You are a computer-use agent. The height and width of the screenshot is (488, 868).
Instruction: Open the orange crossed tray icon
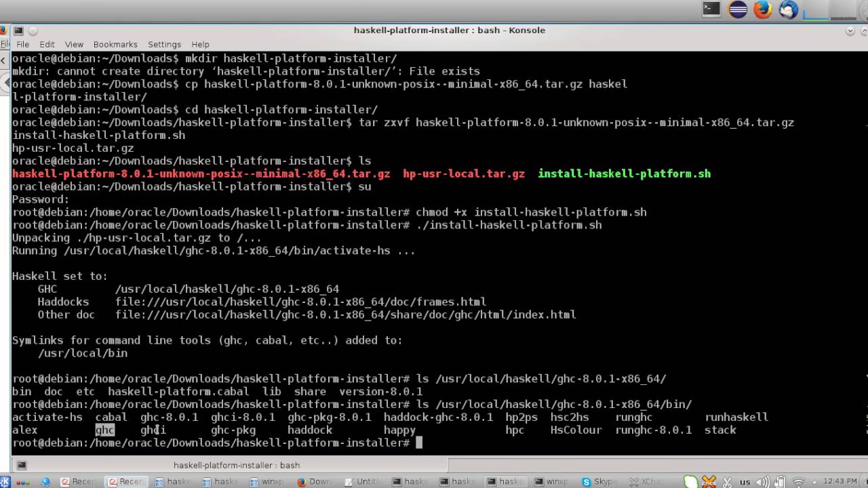(x=709, y=482)
